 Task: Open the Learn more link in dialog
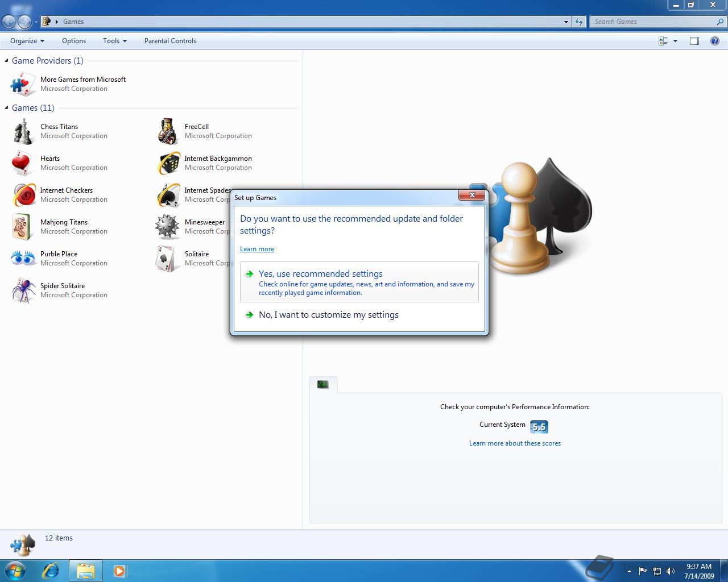257,249
